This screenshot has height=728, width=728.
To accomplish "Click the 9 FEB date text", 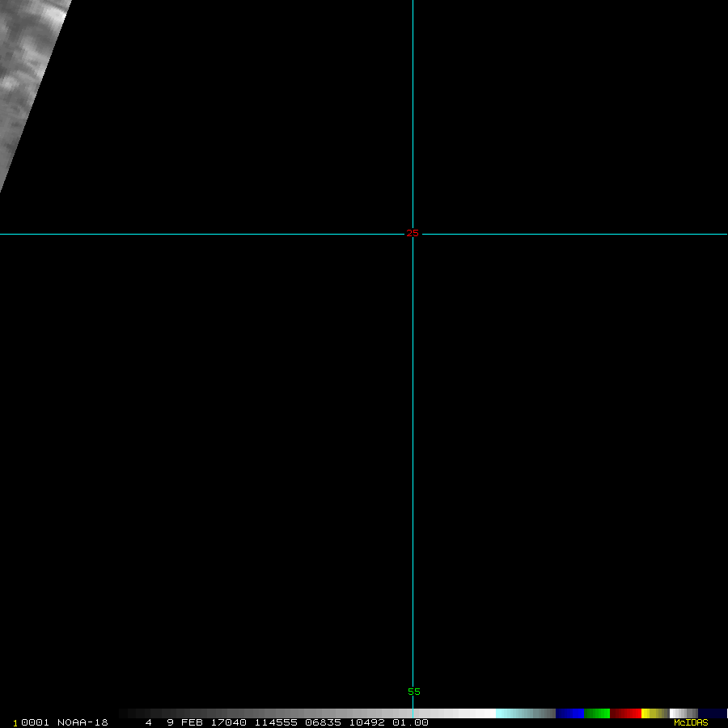I will point(184,722).
